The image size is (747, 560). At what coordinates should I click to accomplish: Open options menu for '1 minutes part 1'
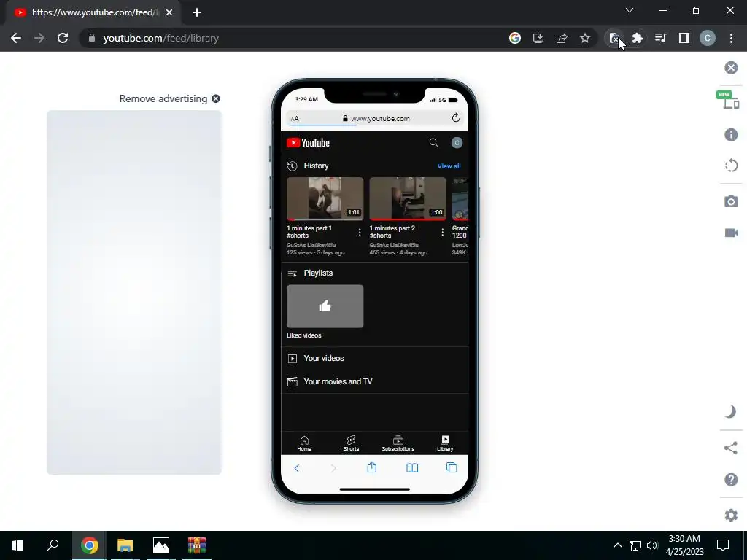(359, 232)
